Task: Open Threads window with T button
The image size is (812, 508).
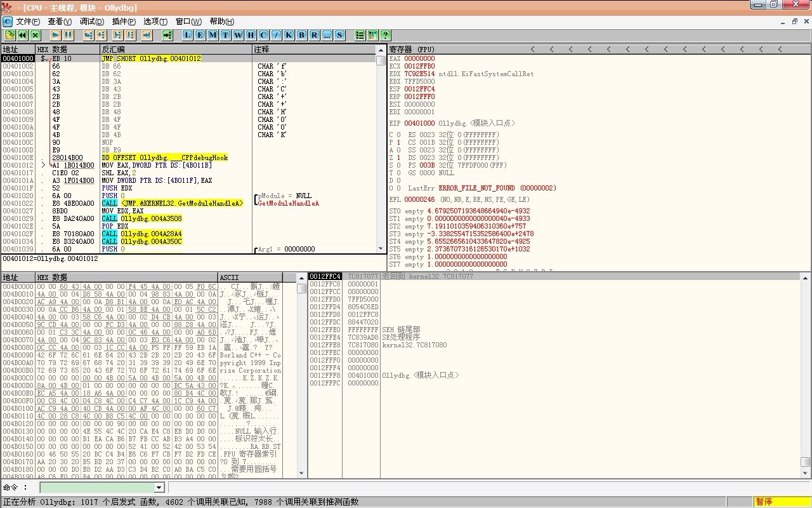Action: coord(226,35)
